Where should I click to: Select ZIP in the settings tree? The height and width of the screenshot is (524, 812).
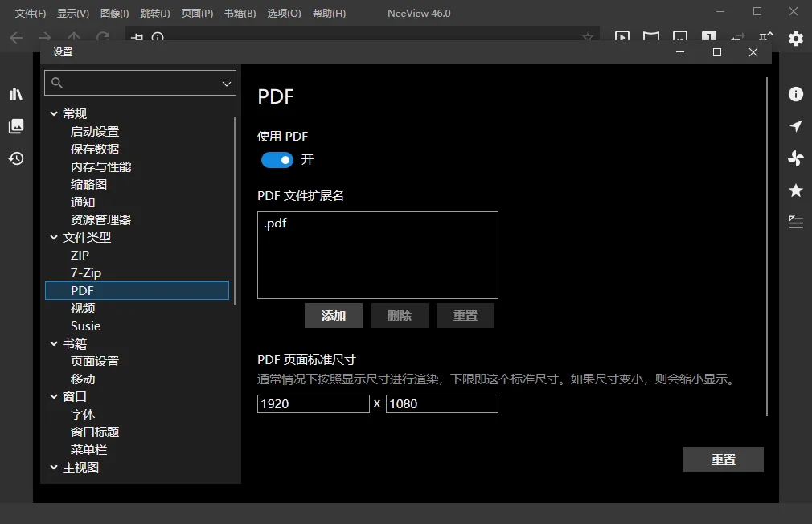[80, 256]
